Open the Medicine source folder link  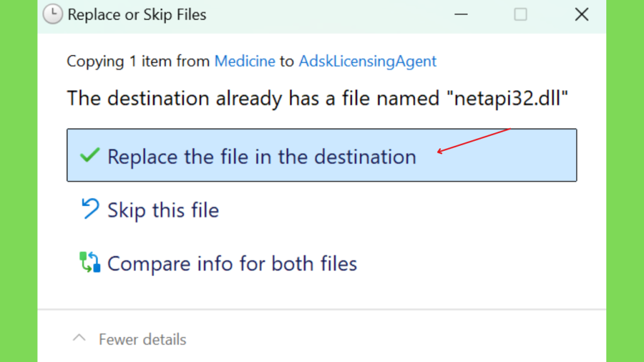tap(245, 61)
